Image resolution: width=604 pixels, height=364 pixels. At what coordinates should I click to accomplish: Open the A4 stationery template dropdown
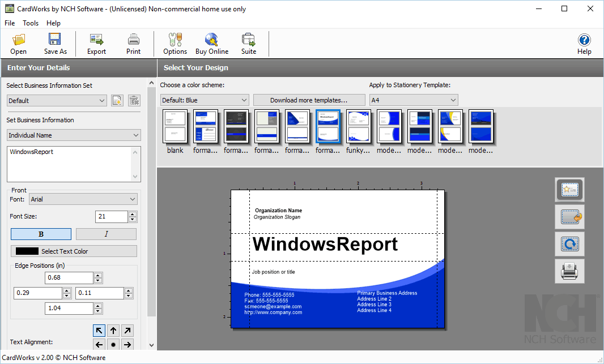coord(414,100)
